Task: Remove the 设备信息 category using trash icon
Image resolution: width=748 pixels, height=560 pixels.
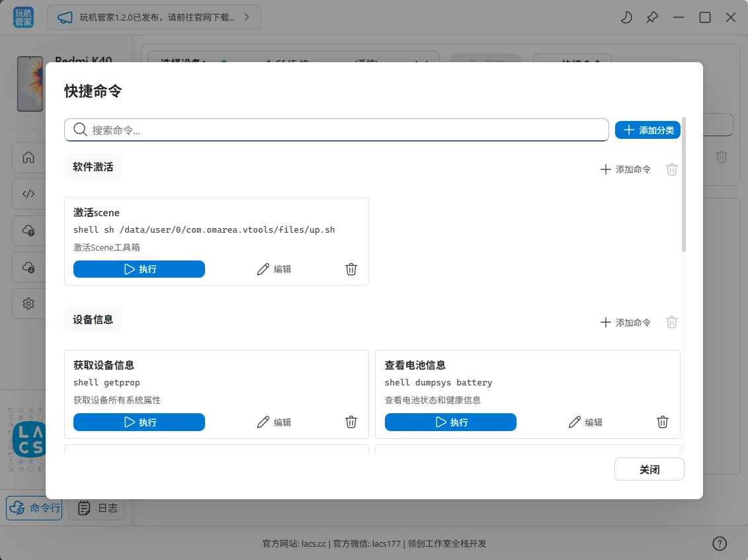Action: click(672, 323)
